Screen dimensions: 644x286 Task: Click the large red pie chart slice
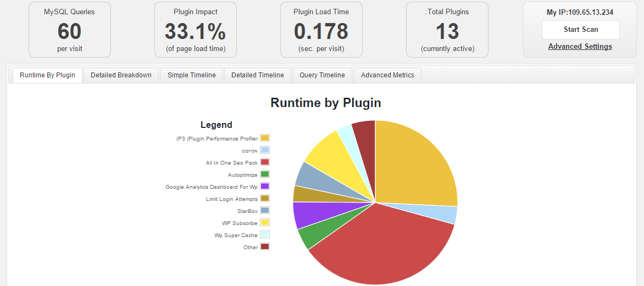(379, 247)
